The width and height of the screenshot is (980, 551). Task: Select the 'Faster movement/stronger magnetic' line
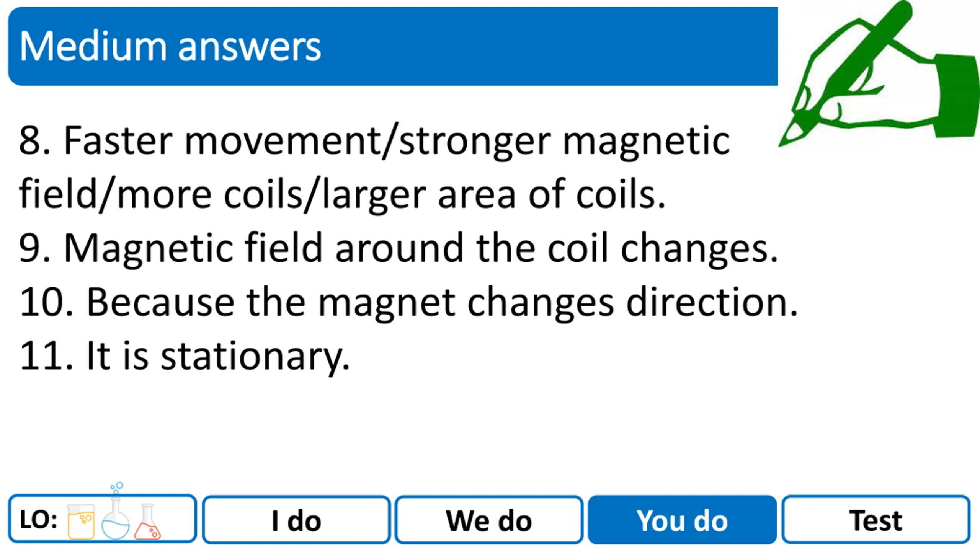click(374, 142)
